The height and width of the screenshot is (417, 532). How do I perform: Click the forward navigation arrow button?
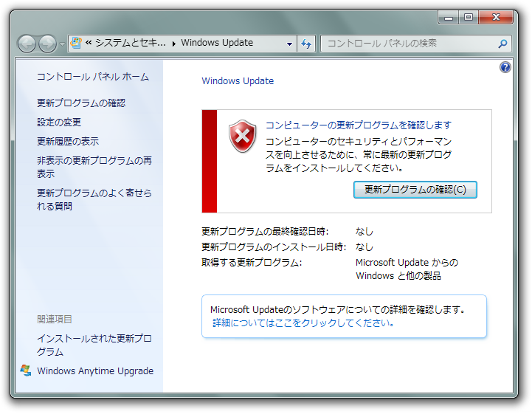click(x=47, y=44)
